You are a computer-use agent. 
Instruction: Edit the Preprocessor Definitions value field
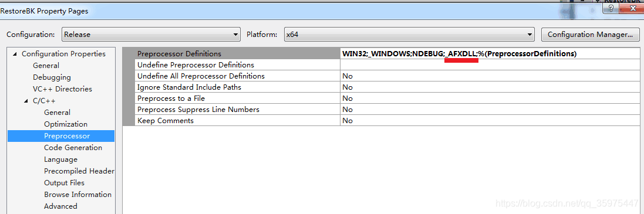point(490,54)
